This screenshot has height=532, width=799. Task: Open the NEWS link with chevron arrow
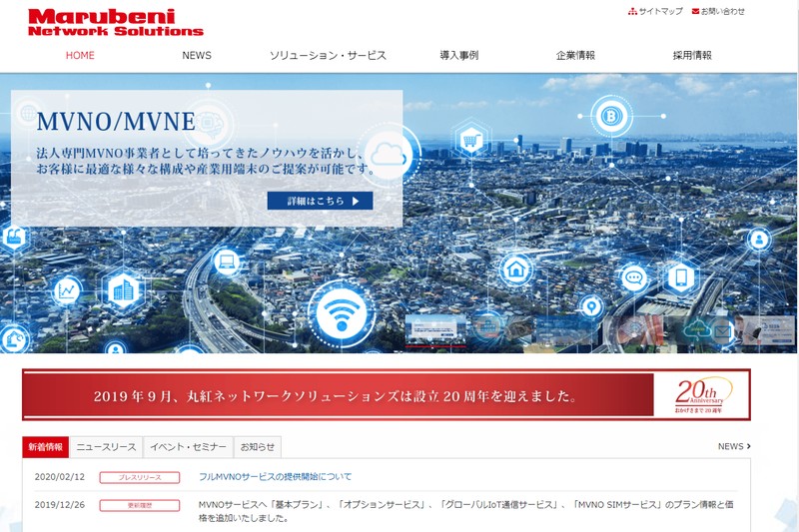(x=734, y=446)
